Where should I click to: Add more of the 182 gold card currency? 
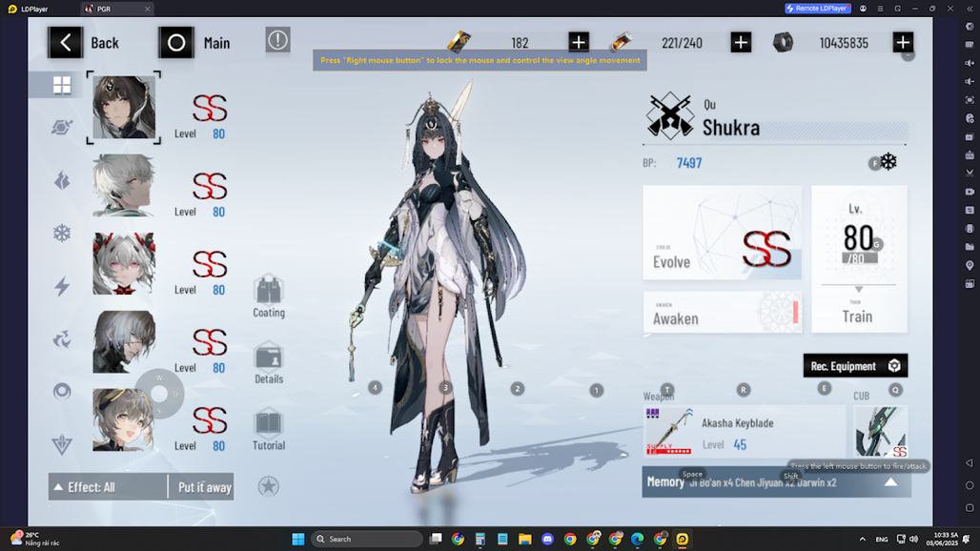[x=579, y=43]
